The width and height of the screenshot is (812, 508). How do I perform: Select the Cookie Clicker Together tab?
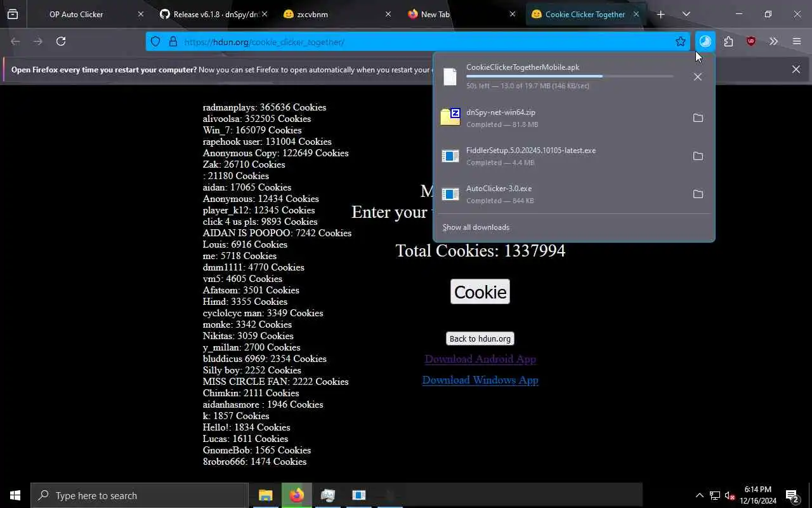585,14
